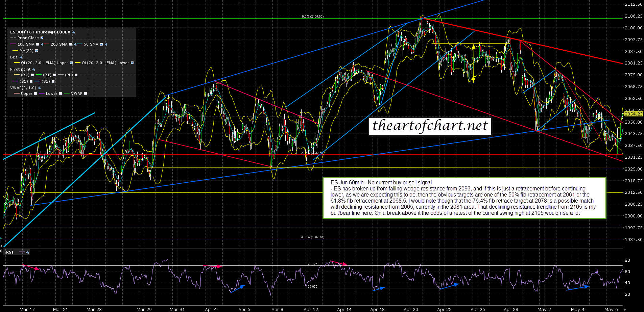Image resolution: width=644 pixels, height=312 pixels.
Task: Open settings wrench for ES JUN'16 Futures
Action: pyautogui.click(x=74, y=32)
